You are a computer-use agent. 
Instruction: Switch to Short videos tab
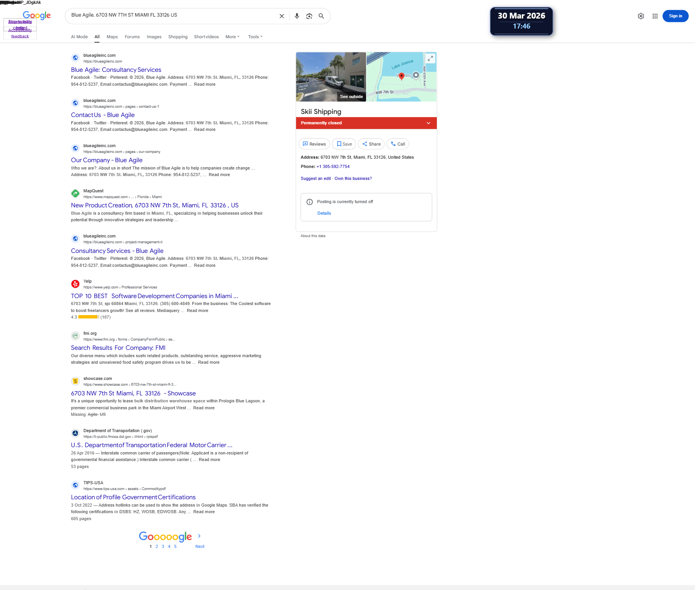pyautogui.click(x=206, y=37)
